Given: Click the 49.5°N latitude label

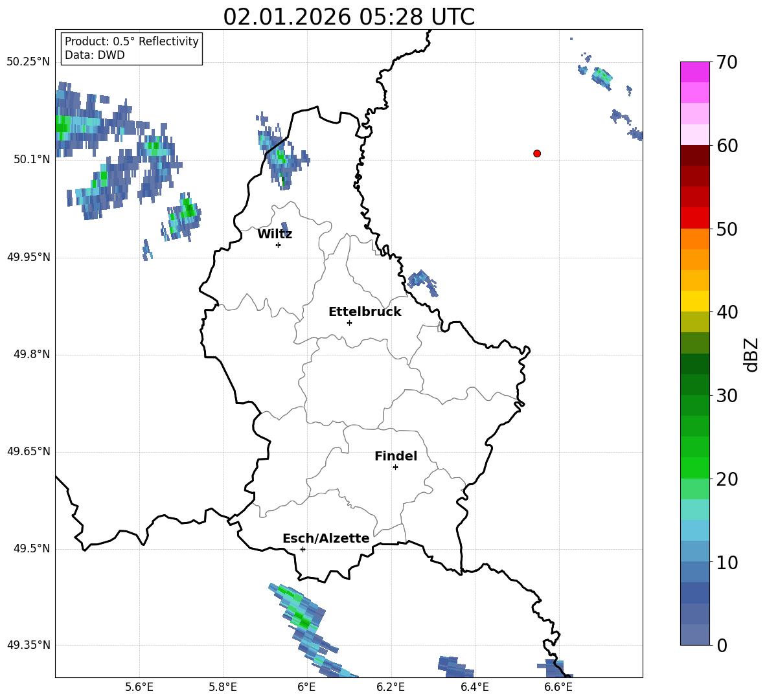Looking at the screenshot, I should (32, 548).
